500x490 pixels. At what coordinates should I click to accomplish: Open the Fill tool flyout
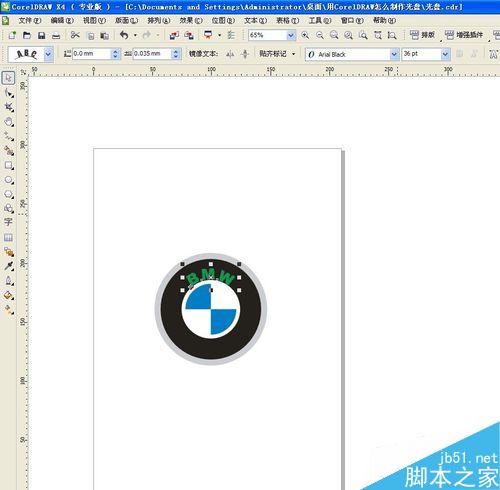(x=9, y=295)
